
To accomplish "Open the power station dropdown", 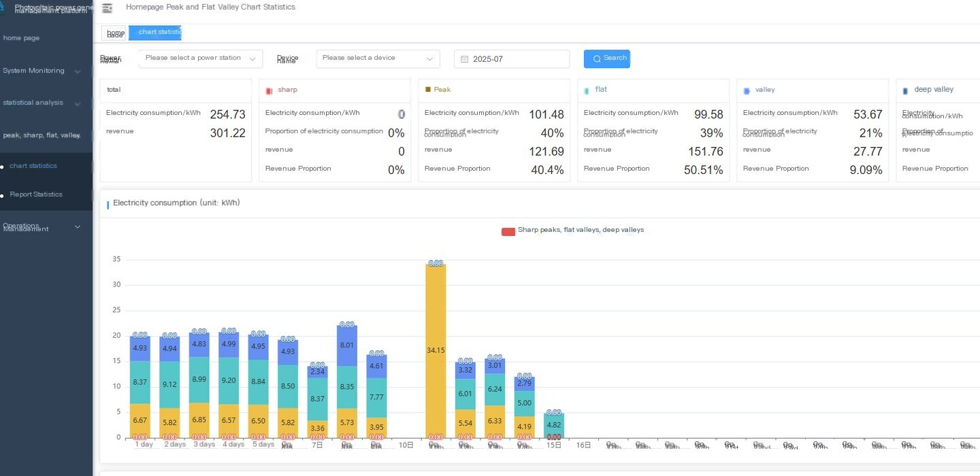I will click(x=201, y=58).
